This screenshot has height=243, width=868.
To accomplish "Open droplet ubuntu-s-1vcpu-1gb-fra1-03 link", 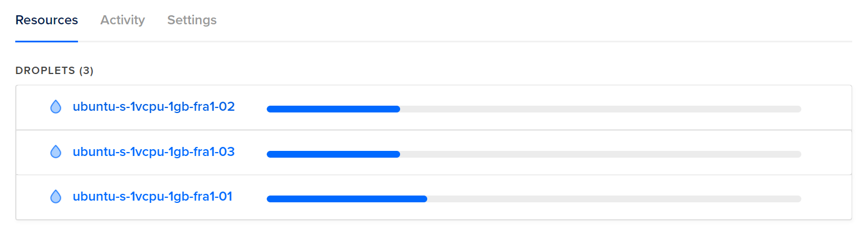I will pyautogui.click(x=154, y=151).
